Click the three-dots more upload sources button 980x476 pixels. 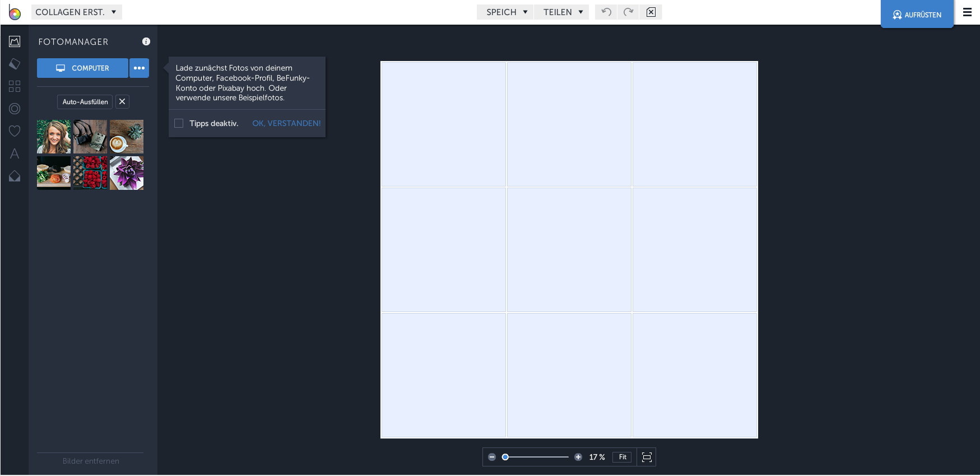pos(139,68)
